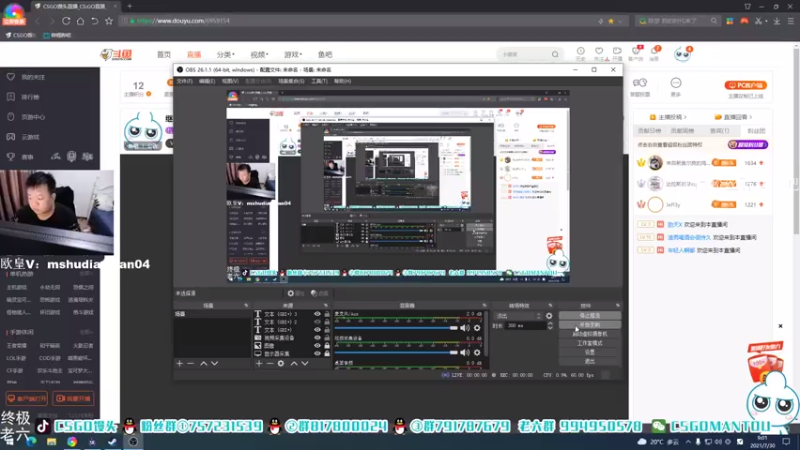Open OBS 文件(F) menu
The height and width of the screenshot is (450, 800).
[184, 81]
